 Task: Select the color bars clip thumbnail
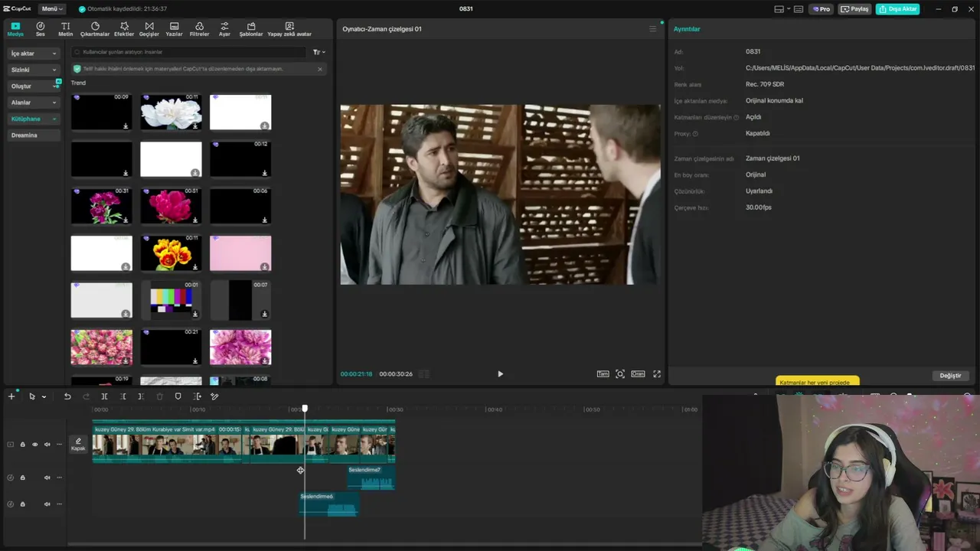pos(171,300)
